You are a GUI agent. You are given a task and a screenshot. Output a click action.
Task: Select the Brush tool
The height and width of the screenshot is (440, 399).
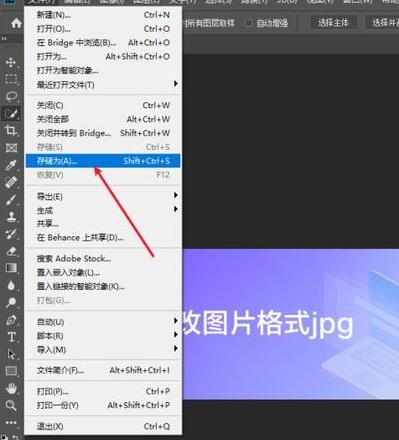tap(11, 199)
